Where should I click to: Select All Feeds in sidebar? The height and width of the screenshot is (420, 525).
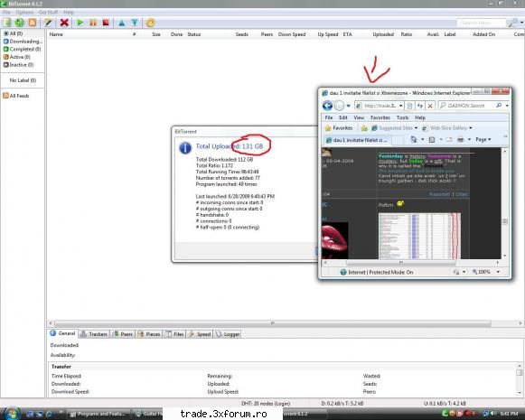[x=16, y=96]
